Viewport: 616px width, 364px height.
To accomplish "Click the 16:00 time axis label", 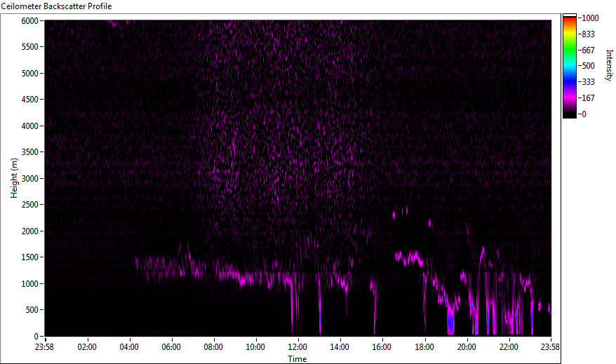I will pyautogui.click(x=382, y=346).
